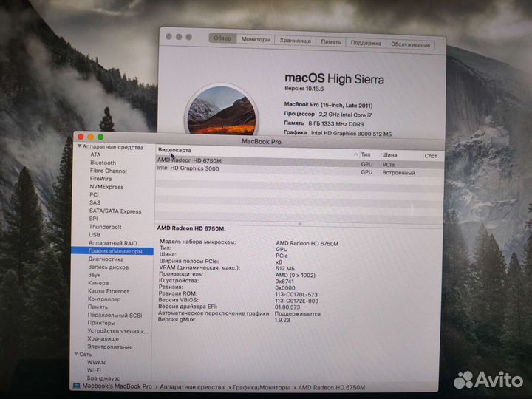Click the VRAM value 512 МБ
This screenshot has width=532, height=399.
pos(285,268)
